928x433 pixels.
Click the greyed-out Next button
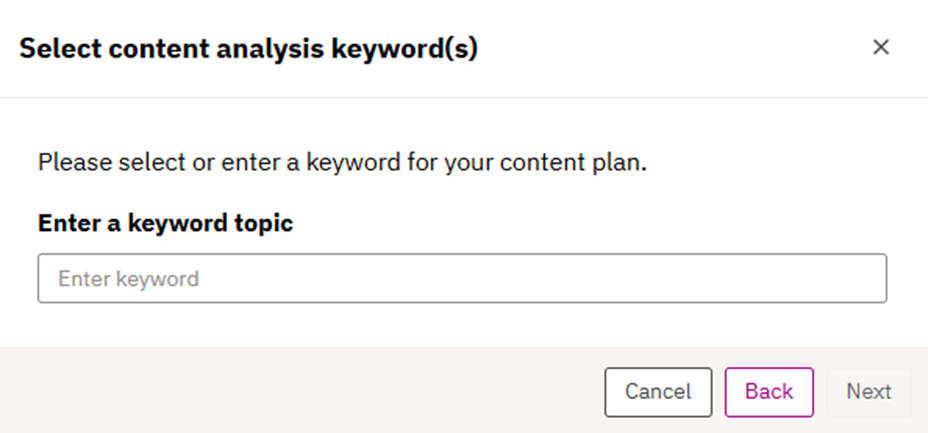point(868,391)
